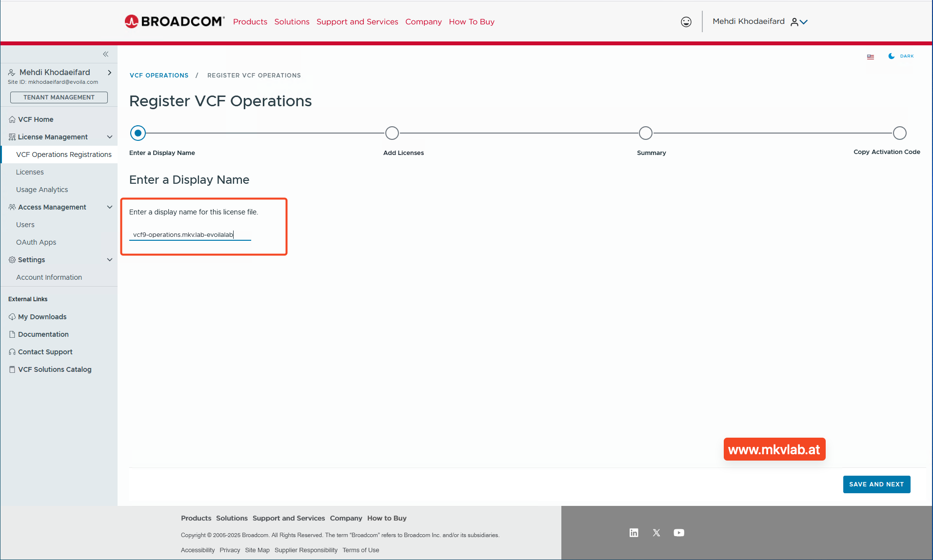
Task: Open the YouTube footer icon
Action: pyautogui.click(x=679, y=533)
